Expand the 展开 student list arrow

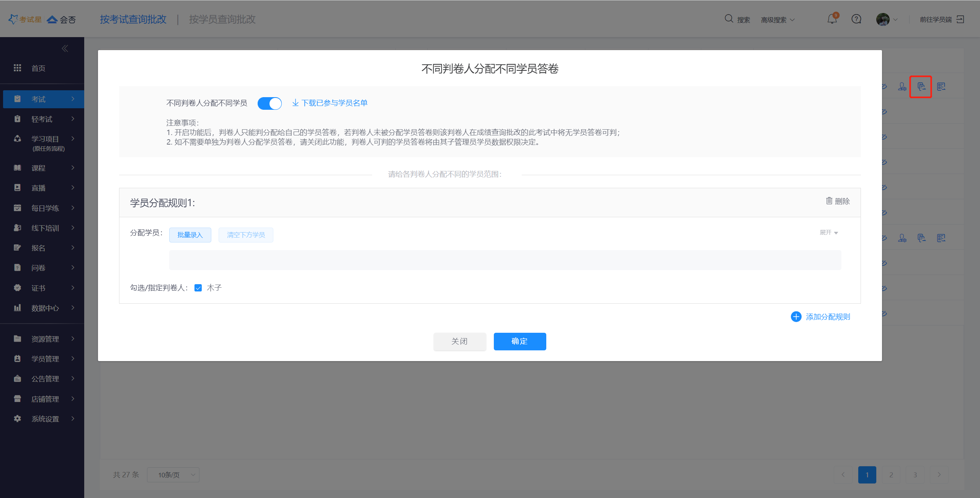[836, 233]
